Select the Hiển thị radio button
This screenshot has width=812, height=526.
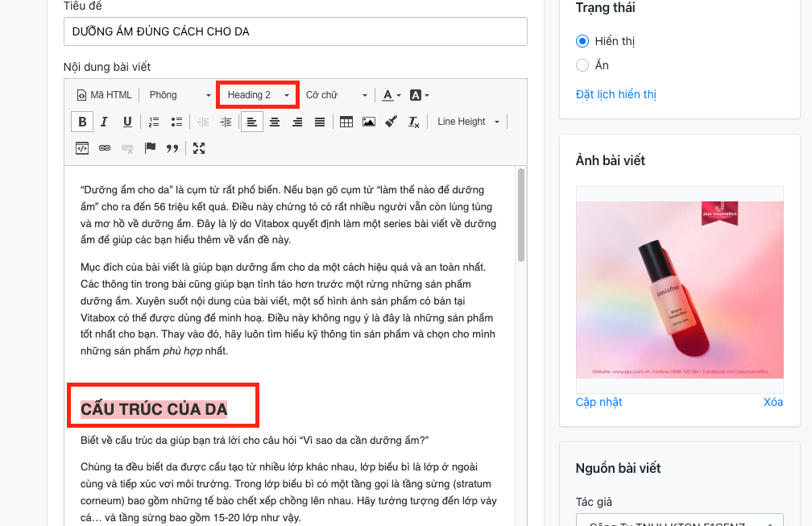pos(582,41)
